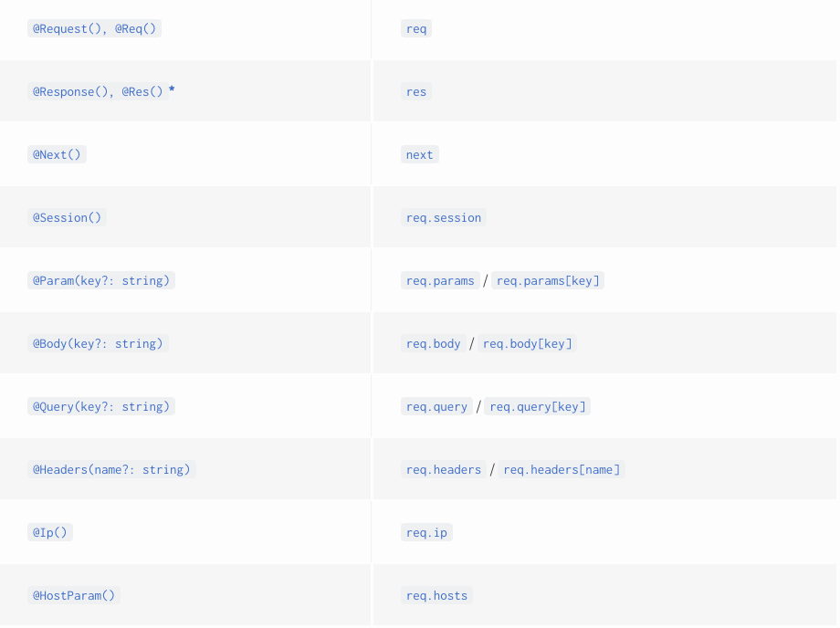
Task: Select the @Response(), @Res() decorator text
Action: [x=98, y=91]
